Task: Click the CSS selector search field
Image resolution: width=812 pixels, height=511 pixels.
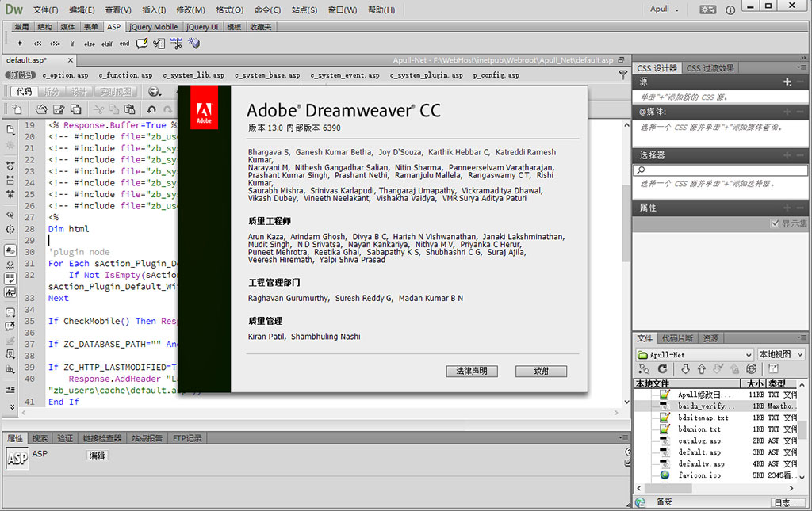Action: point(720,170)
